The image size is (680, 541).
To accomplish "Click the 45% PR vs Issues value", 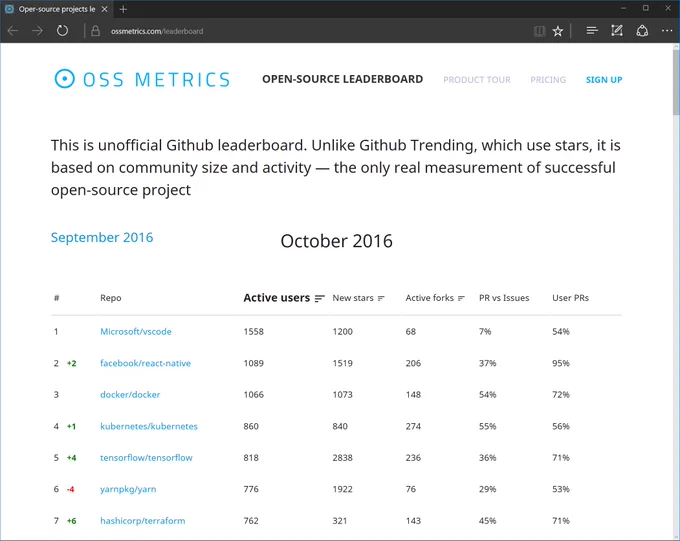I will (x=487, y=521).
